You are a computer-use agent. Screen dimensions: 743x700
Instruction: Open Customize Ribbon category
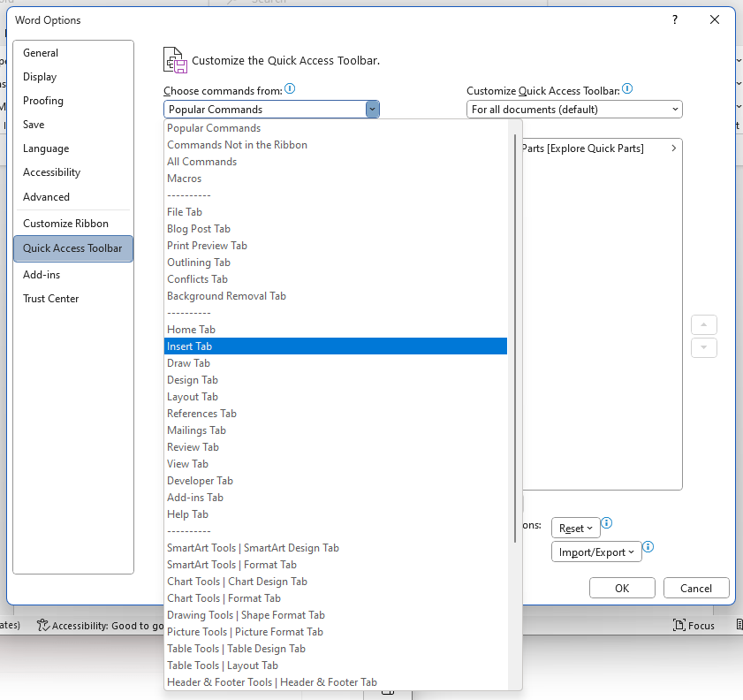click(x=73, y=224)
